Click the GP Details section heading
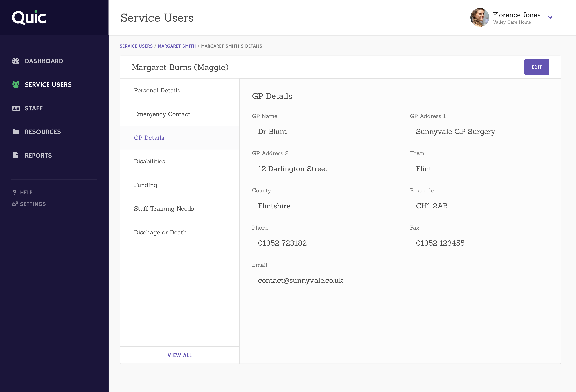This screenshot has height=392, width=576. click(x=272, y=96)
